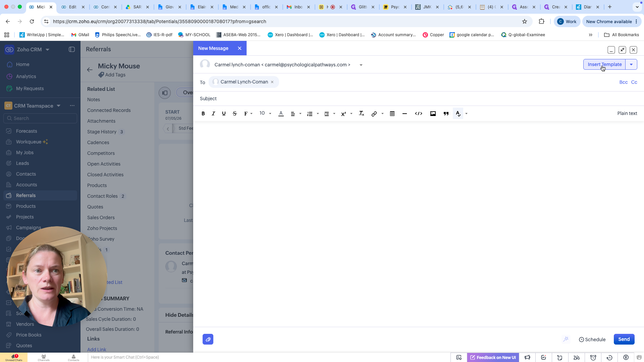Bookmark this page with star icon
Viewport: 644px width, 362px height.
point(525,21)
